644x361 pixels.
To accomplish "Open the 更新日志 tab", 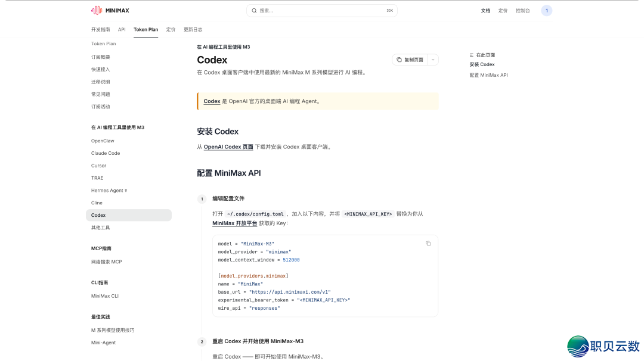I will (x=193, y=30).
